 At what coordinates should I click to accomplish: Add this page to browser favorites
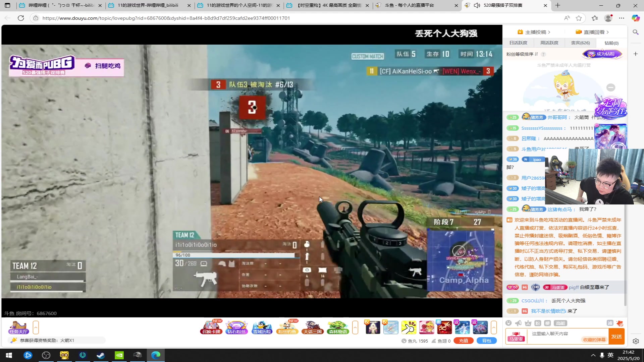click(579, 18)
